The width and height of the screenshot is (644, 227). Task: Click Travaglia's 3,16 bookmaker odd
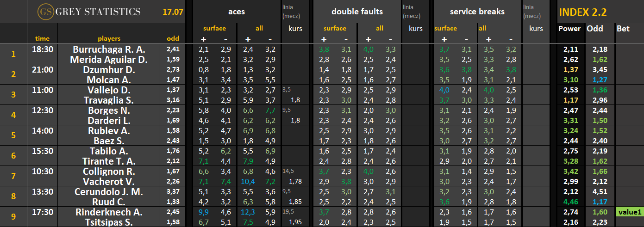point(173,99)
